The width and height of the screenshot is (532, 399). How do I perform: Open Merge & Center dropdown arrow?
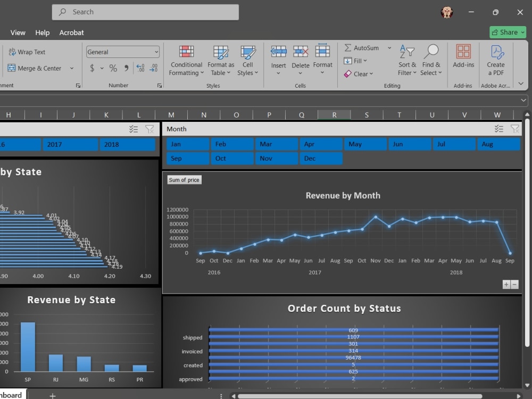[x=72, y=68]
